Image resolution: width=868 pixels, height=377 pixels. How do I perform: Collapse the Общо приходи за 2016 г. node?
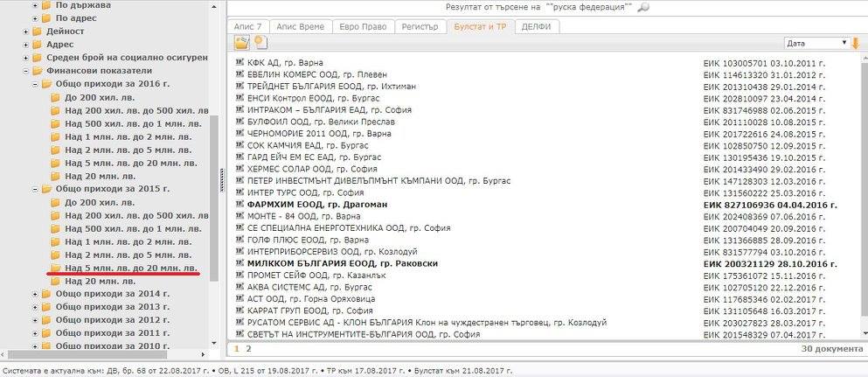tap(34, 84)
